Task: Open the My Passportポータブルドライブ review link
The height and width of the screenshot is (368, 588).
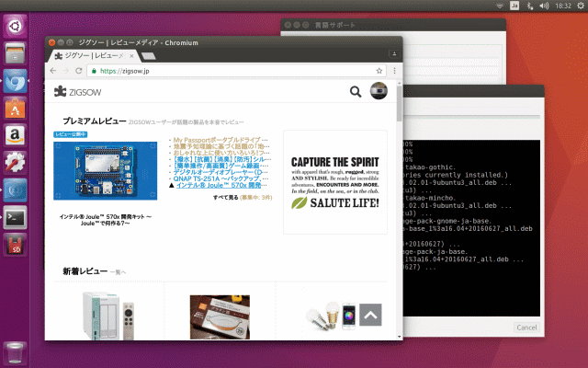Action: click(220, 140)
